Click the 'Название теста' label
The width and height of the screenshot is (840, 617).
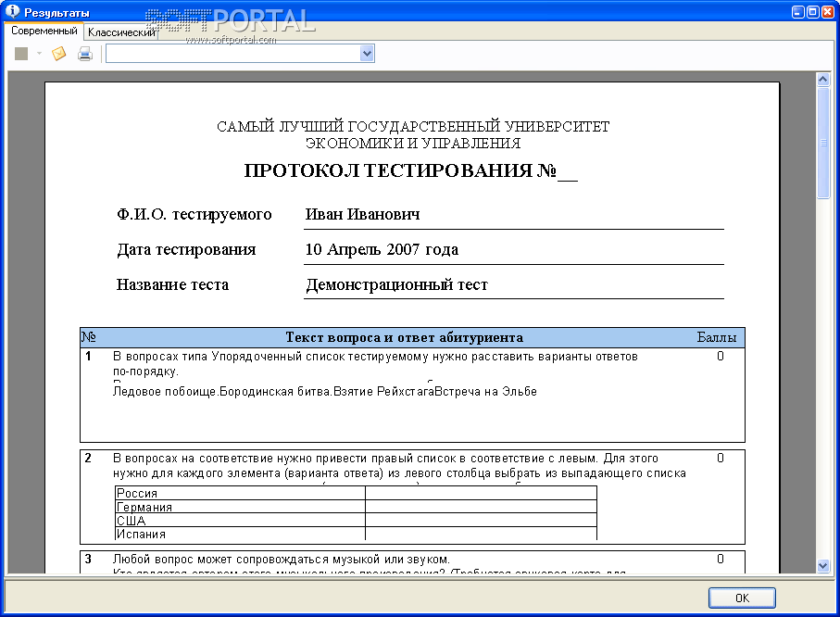coord(172,284)
